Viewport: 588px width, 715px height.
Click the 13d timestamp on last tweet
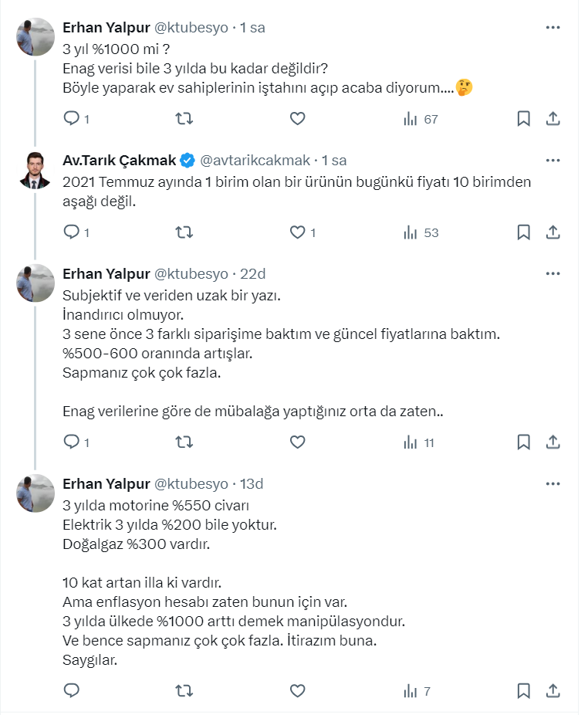(x=252, y=484)
